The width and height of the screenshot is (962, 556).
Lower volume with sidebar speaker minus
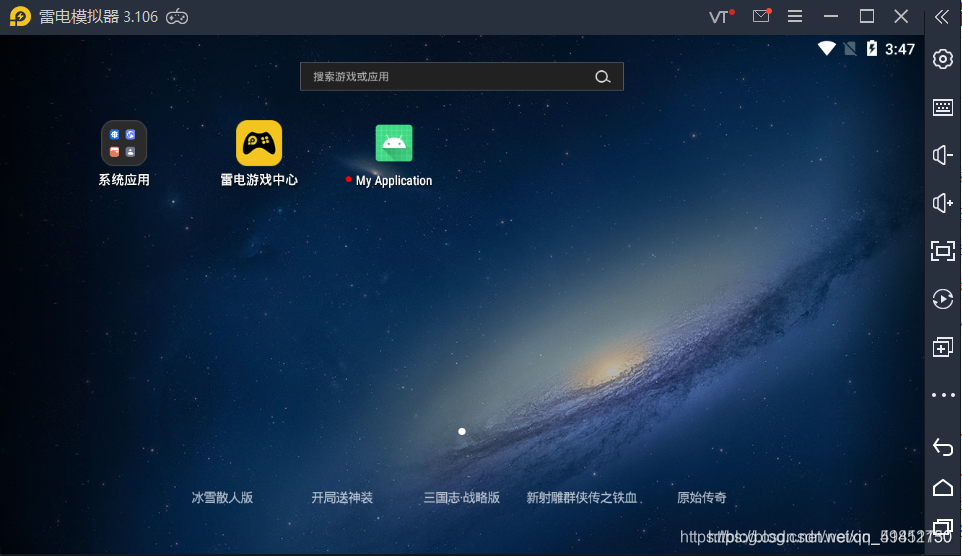pos(943,155)
